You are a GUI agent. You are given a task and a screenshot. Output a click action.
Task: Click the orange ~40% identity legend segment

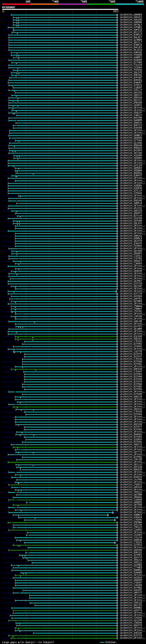pos(44,4)
